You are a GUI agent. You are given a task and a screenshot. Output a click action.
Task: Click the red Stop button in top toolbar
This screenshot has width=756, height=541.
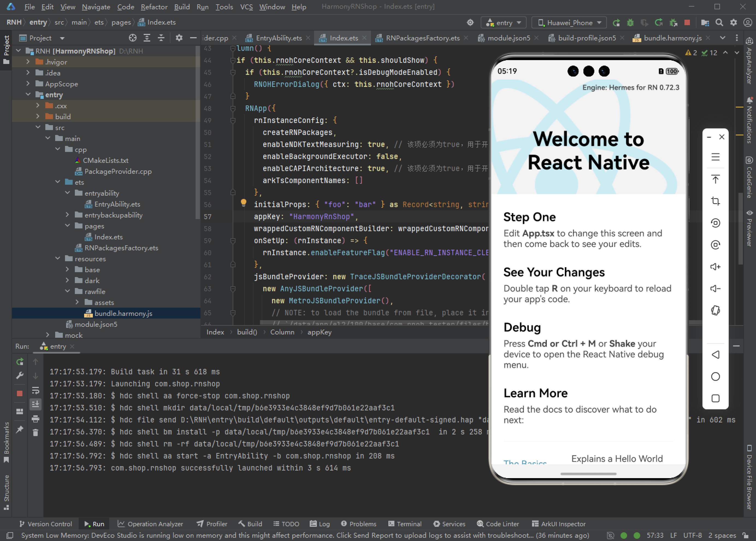tap(687, 23)
